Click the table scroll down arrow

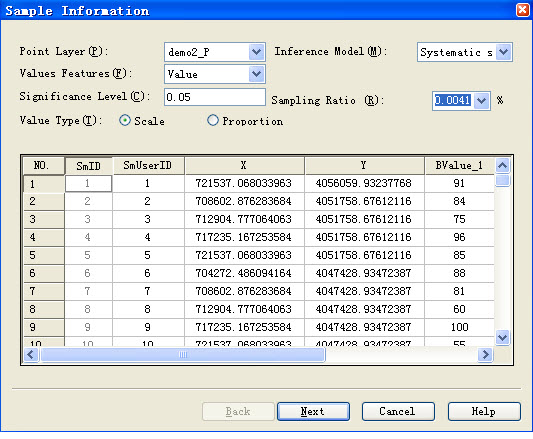coord(502,337)
